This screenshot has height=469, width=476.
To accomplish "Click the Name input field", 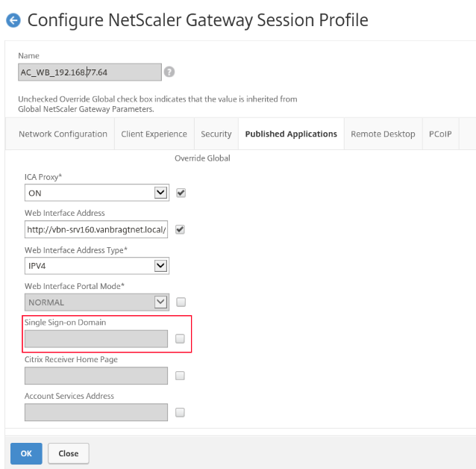I will (x=90, y=72).
